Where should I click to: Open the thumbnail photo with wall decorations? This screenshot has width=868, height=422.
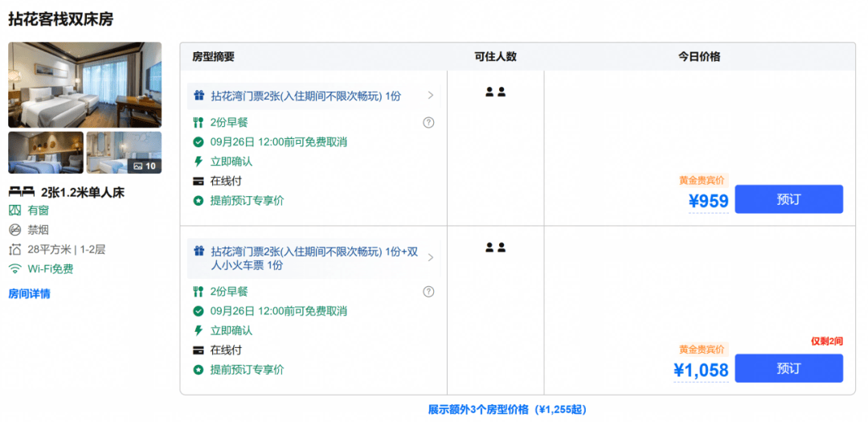[x=46, y=152]
